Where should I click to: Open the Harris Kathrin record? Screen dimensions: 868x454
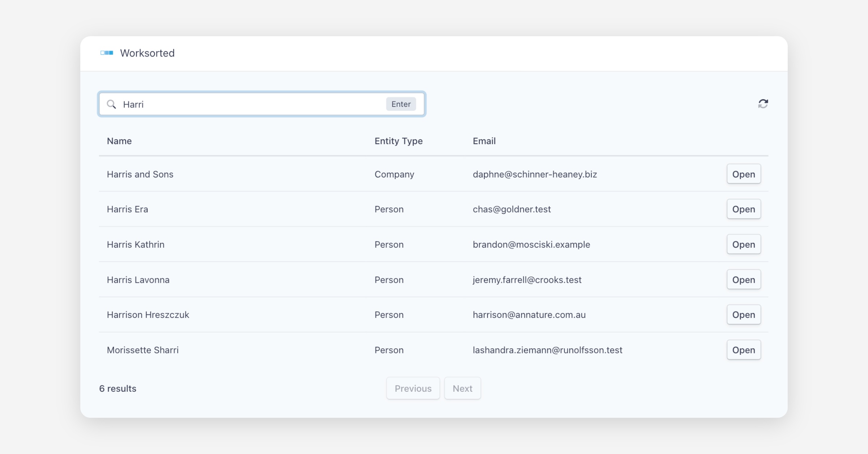[x=744, y=244]
